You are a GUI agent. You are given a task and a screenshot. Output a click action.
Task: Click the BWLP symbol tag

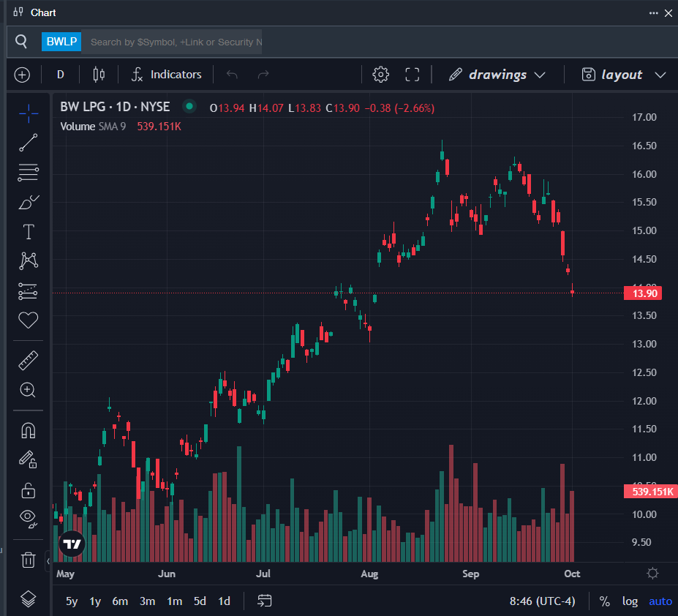61,42
